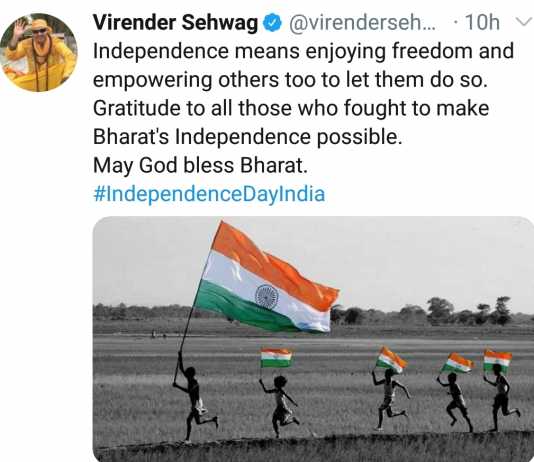Click the blue verified badge
This screenshot has height=462, width=534.
point(273,23)
